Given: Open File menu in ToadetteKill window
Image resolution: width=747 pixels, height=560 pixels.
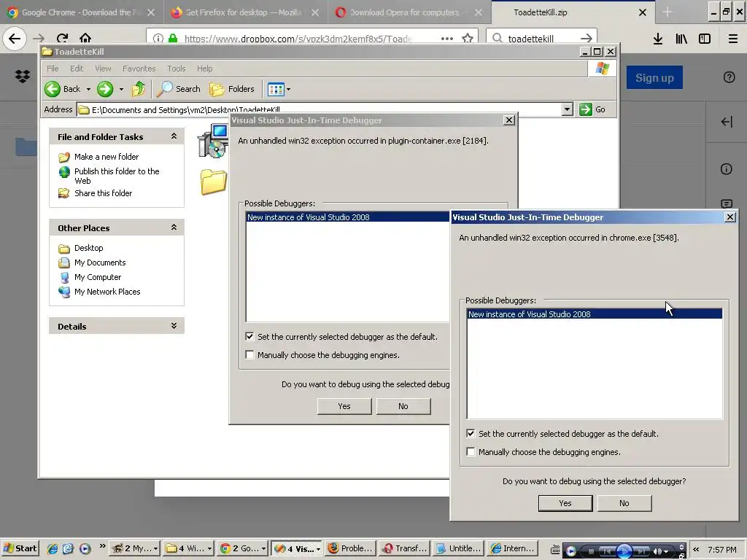Looking at the screenshot, I should pyautogui.click(x=53, y=69).
